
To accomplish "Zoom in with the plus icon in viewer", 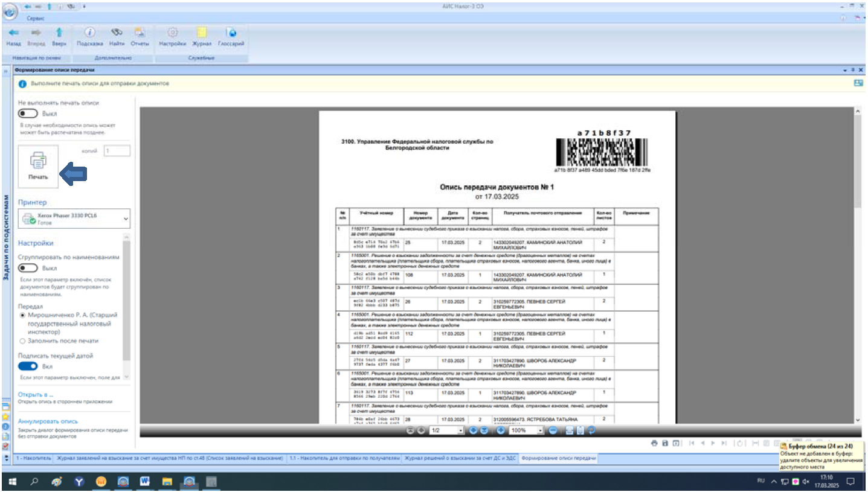I will point(501,430).
